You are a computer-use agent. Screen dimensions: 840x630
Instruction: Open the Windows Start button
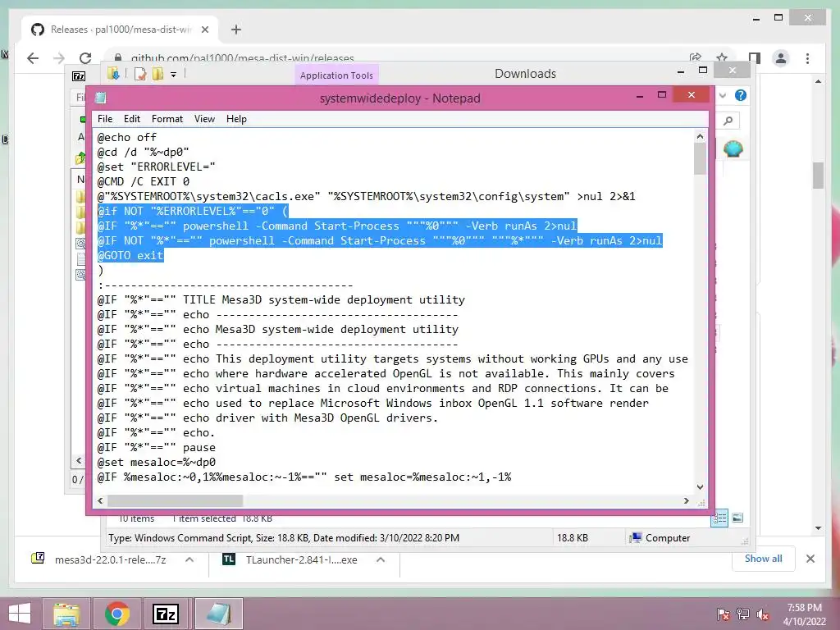point(20,614)
